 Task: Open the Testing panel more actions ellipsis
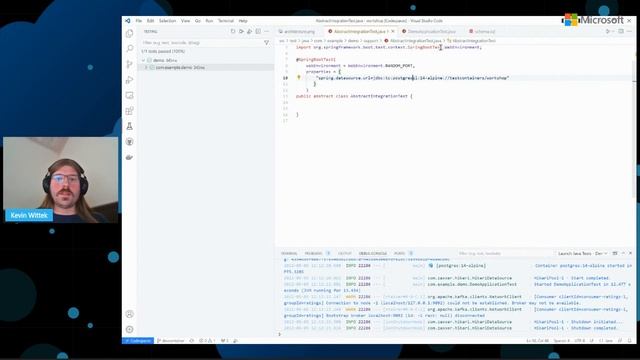click(x=267, y=31)
